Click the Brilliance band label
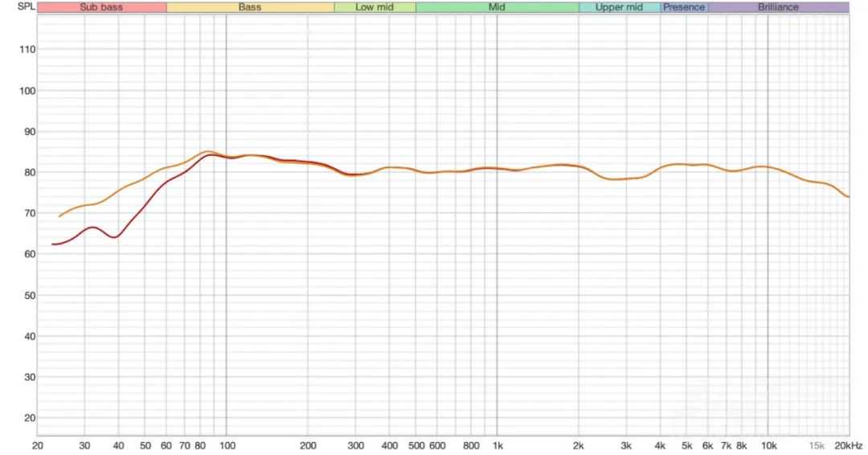868x455 pixels. coord(778,7)
